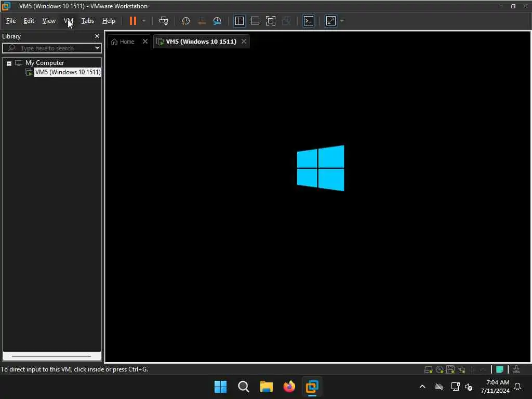Viewport: 532px width, 399px height.
Task: Open the VM menu
Action: pyautogui.click(x=69, y=21)
